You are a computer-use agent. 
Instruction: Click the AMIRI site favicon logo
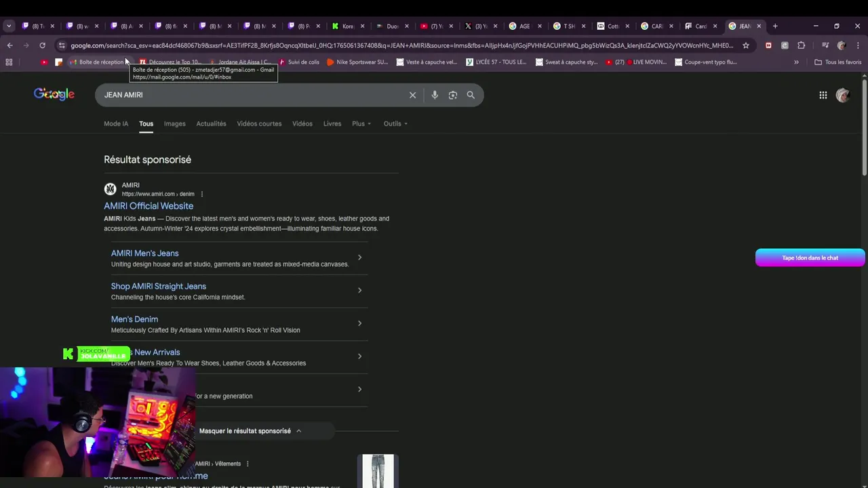[x=110, y=189]
